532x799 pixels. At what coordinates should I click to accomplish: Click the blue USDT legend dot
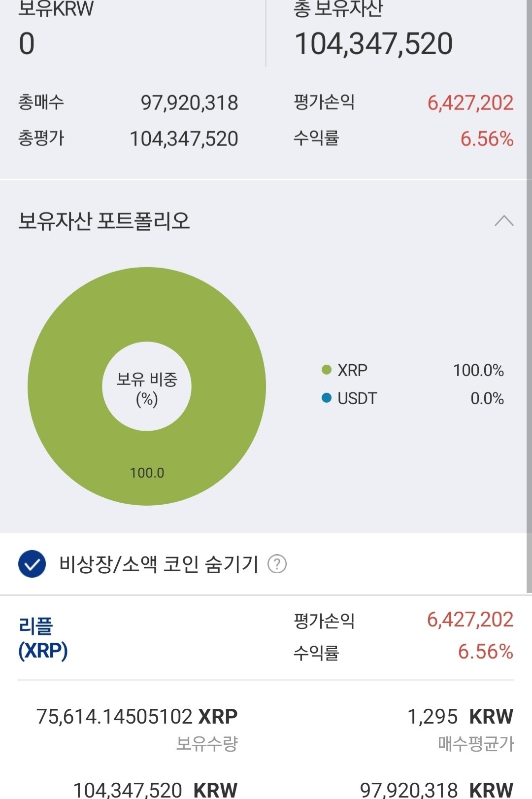[326, 398]
